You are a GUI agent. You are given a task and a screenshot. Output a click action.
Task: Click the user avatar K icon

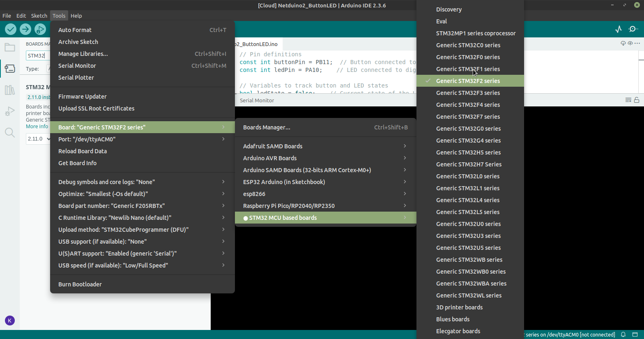[x=10, y=321]
